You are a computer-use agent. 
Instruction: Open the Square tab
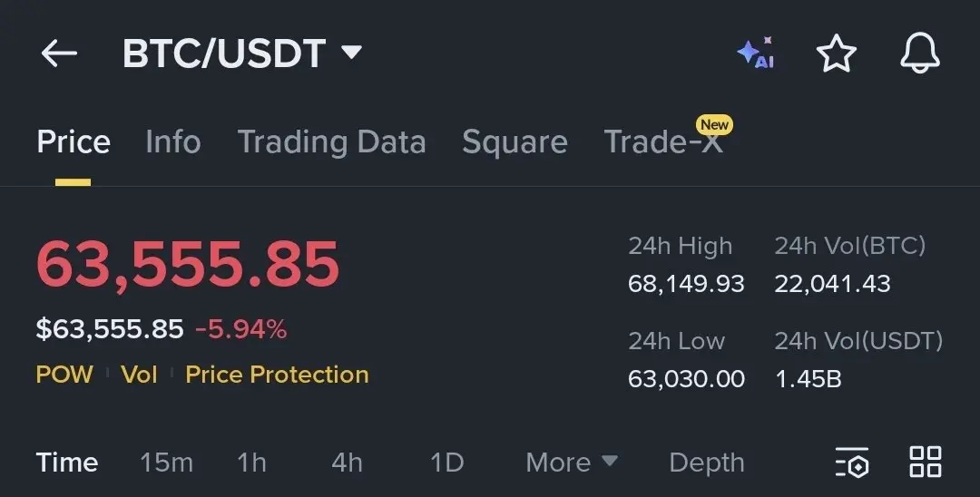(x=514, y=142)
